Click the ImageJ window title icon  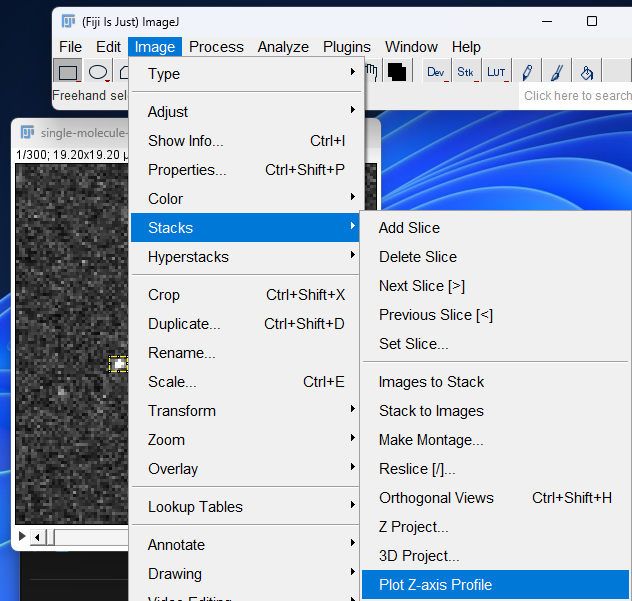point(68,21)
